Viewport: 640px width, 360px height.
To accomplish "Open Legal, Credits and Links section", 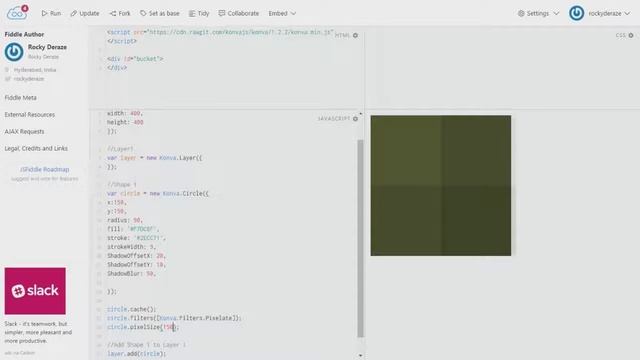I will 36,148.
